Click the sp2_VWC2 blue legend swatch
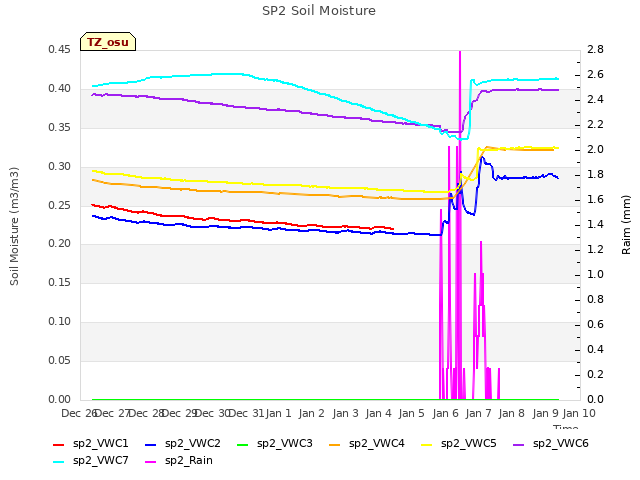Viewport: 640px width, 480px height. pyautogui.click(x=151, y=444)
